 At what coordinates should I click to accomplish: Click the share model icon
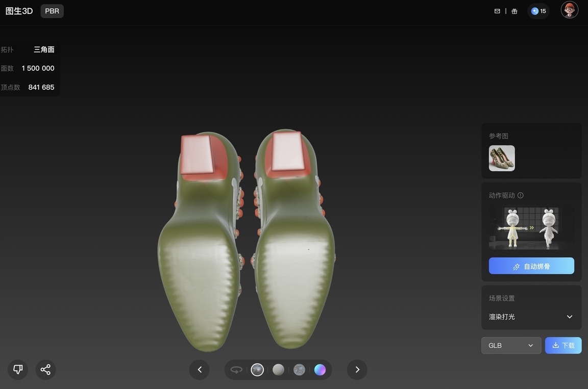46,370
